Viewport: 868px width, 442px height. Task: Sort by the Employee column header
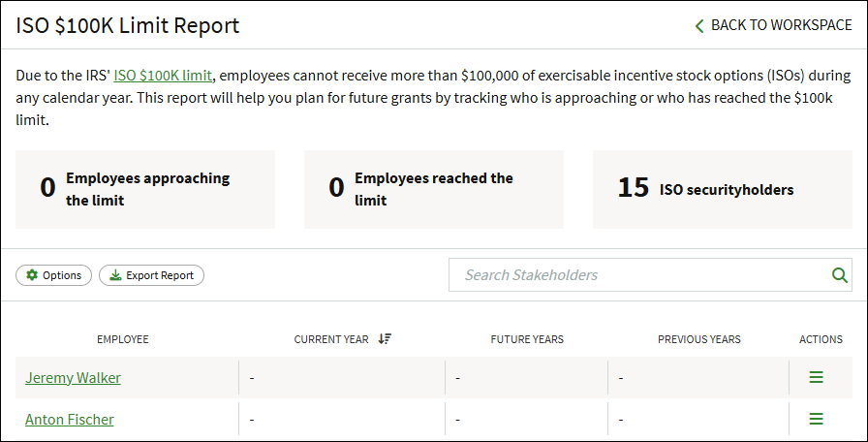tap(123, 339)
